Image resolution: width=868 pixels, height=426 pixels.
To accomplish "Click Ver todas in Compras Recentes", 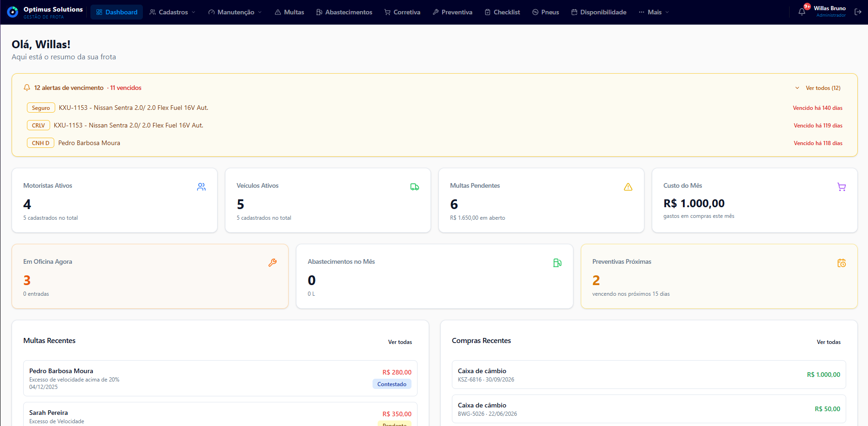I will point(829,342).
